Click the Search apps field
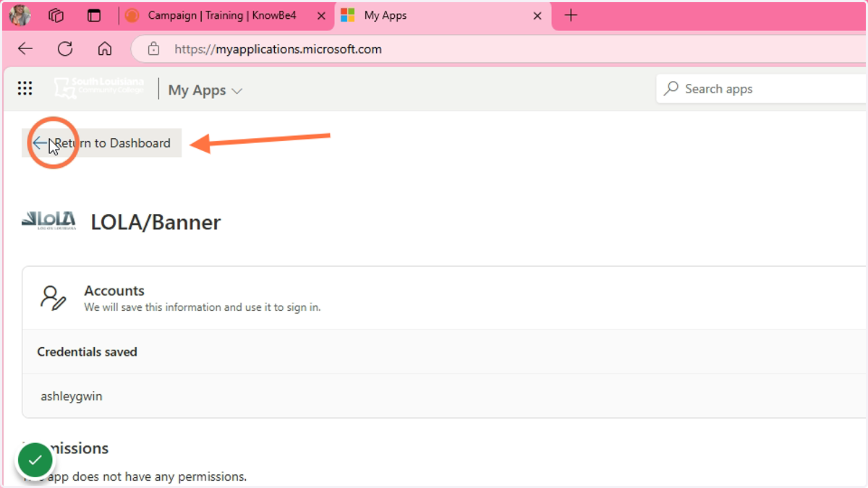 point(762,89)
